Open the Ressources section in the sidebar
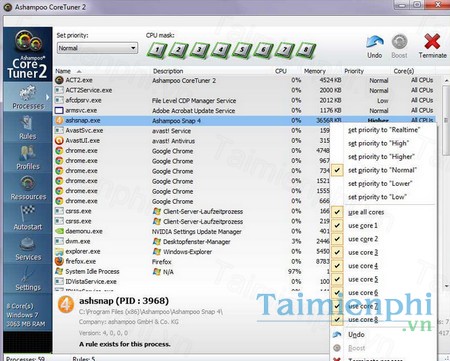 pyautogui.click(x=28, y=188)
